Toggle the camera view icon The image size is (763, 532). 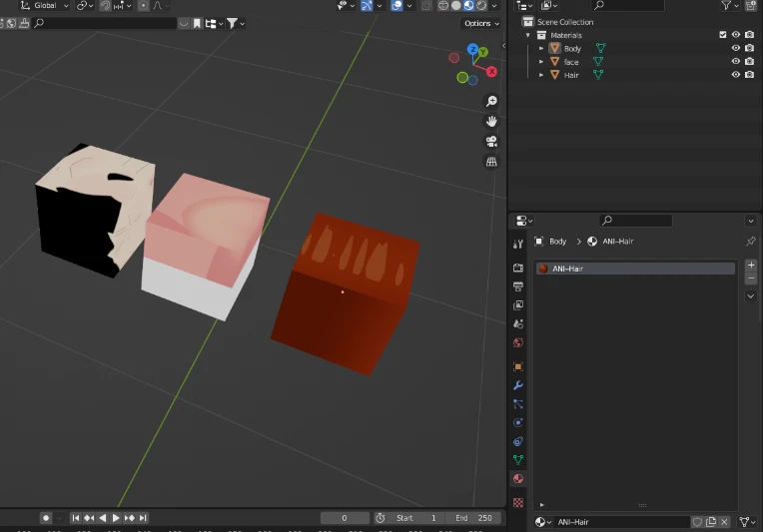coord(491,142)
